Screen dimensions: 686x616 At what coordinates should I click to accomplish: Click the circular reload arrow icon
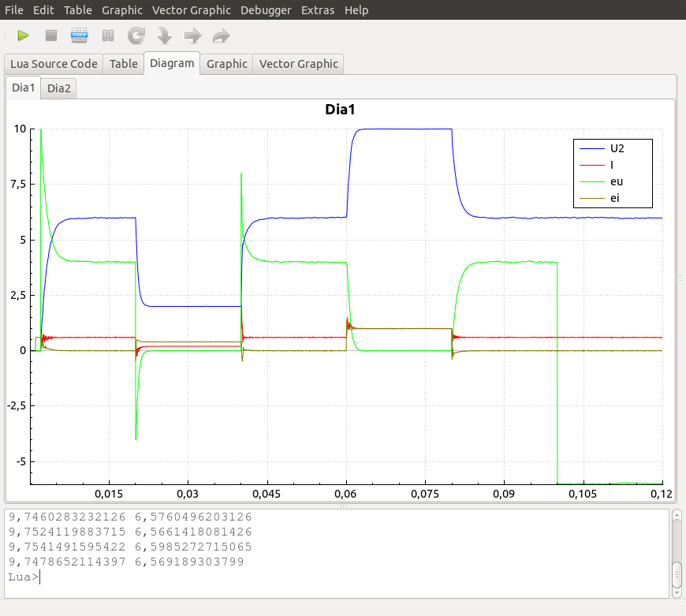point(136,35)
